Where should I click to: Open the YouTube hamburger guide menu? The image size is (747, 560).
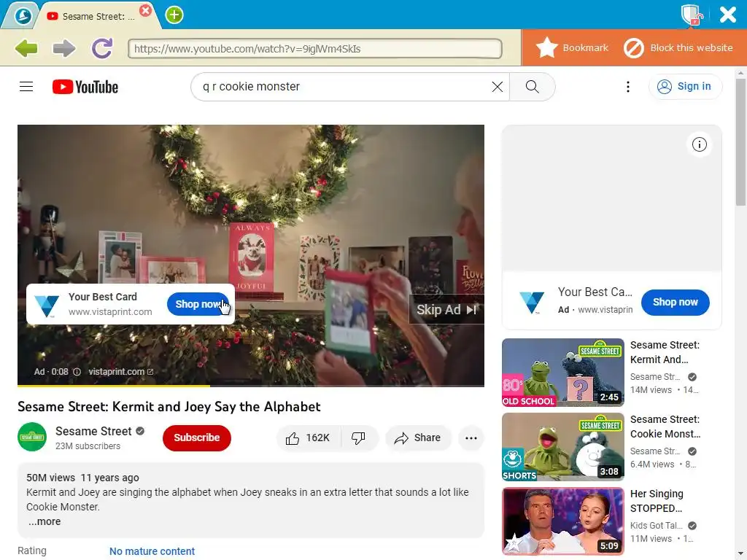26,87
